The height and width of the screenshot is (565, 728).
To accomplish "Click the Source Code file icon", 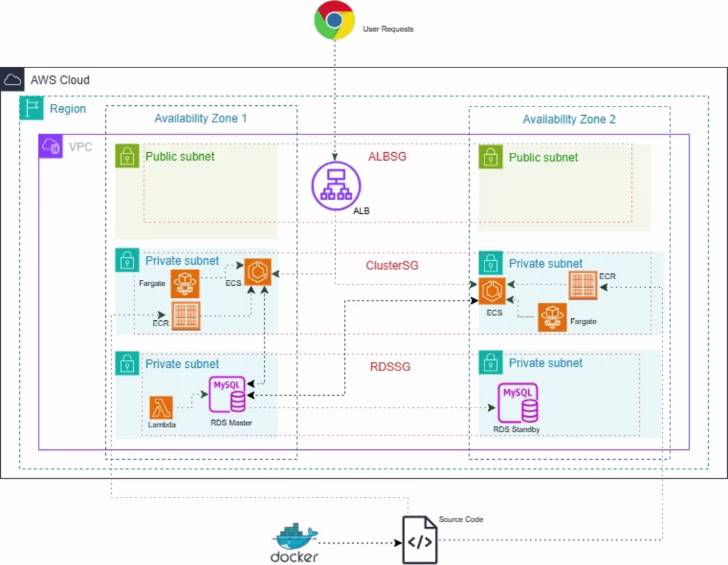I will 420,540.
